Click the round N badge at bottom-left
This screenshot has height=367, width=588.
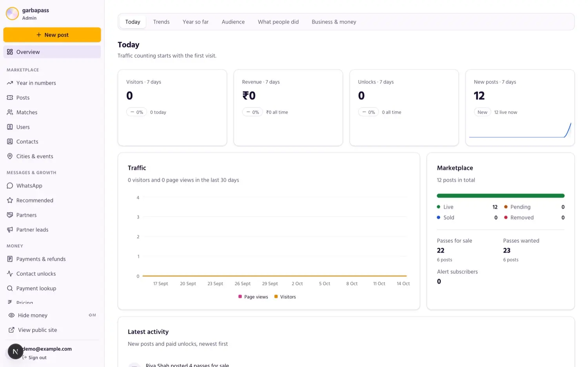pyautogui.click(x=15, y=352)
